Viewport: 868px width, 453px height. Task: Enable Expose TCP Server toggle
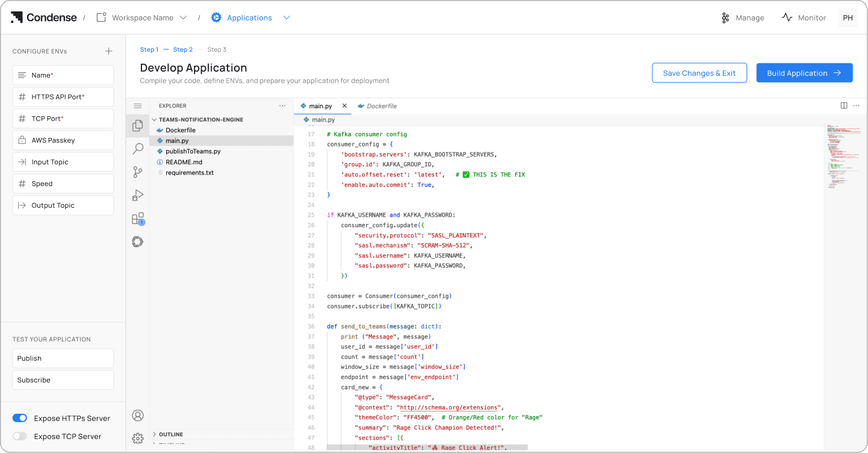pos(20,436)
